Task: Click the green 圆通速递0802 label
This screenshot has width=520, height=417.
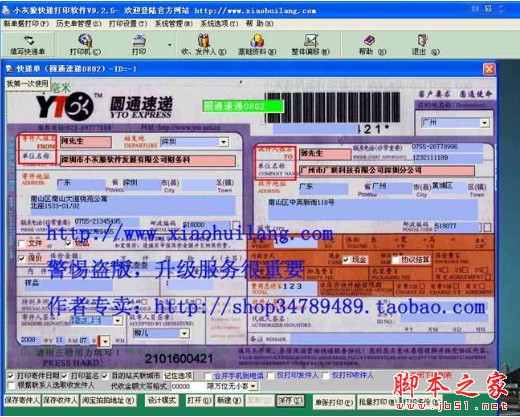Action: click(244, 106)
